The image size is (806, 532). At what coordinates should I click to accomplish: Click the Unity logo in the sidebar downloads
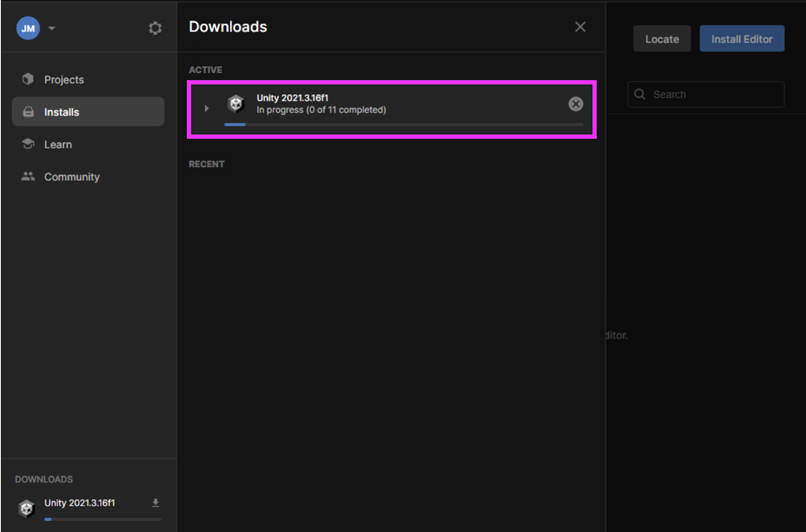pyautogui.click(x=26, y=508)
